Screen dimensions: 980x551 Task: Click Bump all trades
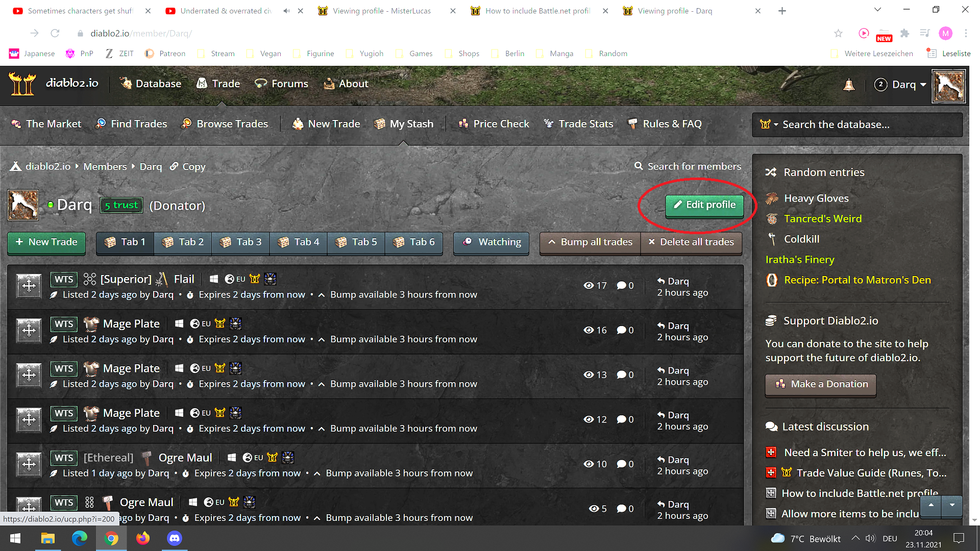click(x=590, y=242)
